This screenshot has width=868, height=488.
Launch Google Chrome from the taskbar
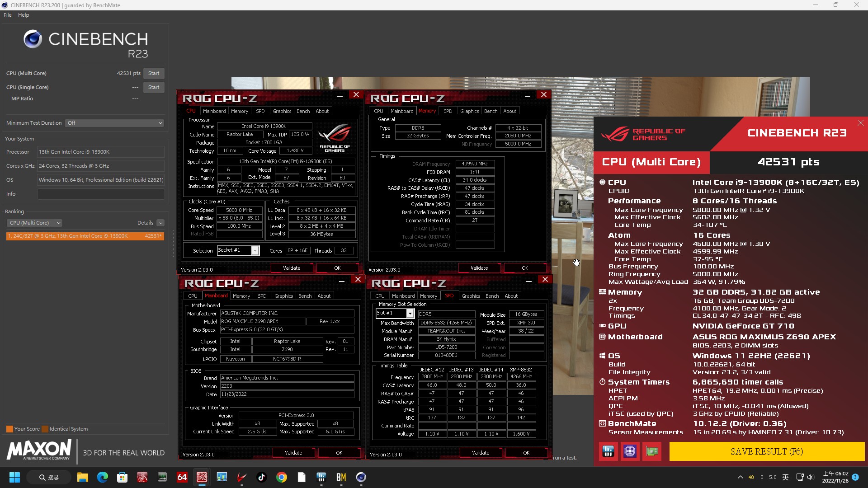click(281, 477)
